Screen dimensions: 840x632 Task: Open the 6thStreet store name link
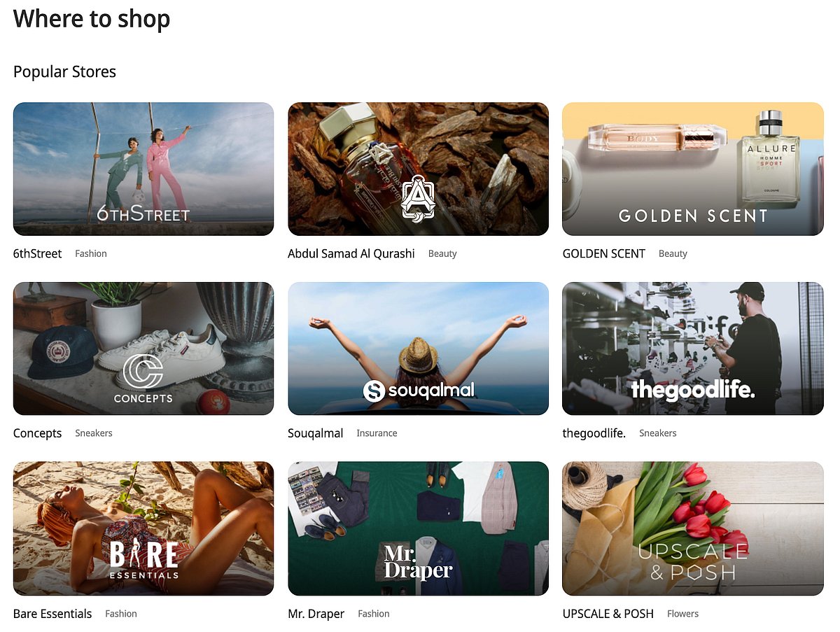[x=38, y=253]
